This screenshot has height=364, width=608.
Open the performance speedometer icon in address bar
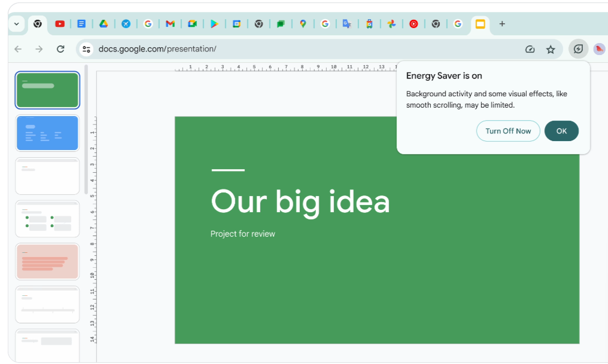(x=530, y=49)
